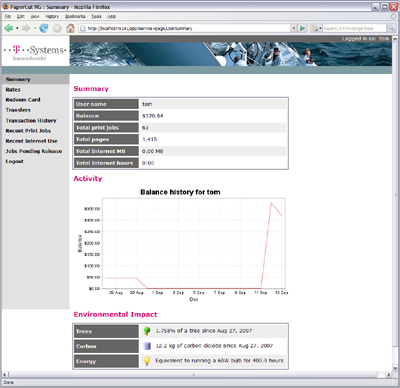Click the horizontal scrollbar right arrow
The width and height of the screenshot is (400, 388).
point(388,375)
